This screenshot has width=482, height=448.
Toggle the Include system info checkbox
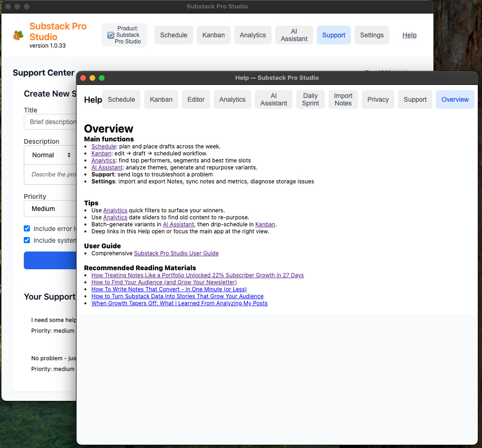[x=27, y=240]
